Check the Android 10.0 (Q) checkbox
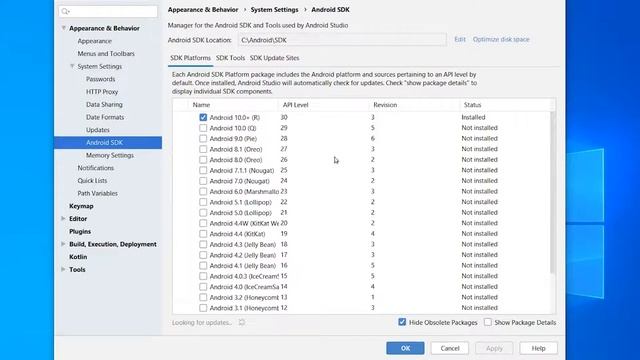640x360 pixels. [x=203, y=128]
